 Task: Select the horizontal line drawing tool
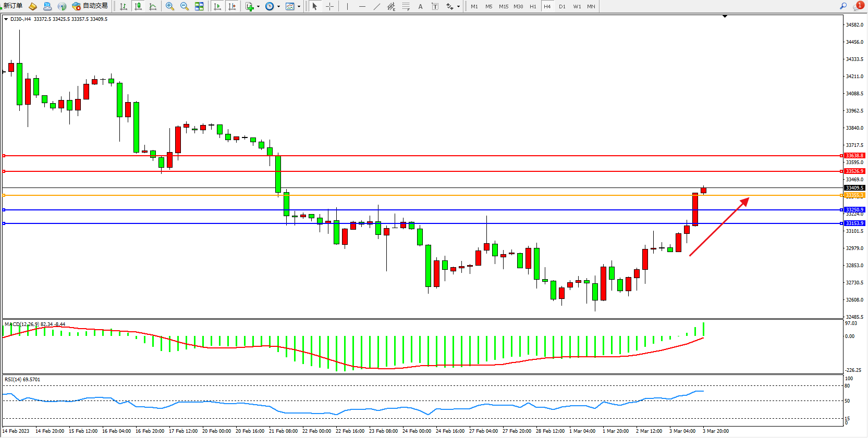coord(362,6)
